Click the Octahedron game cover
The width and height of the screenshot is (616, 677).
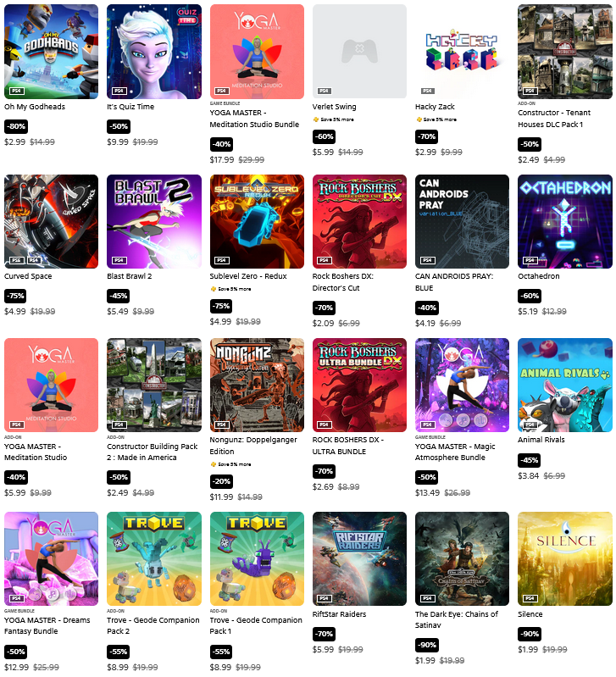[565, 221]
